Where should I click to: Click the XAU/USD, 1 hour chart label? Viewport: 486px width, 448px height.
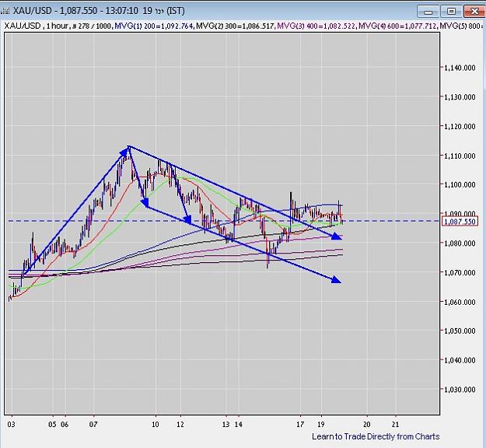[37, 26]
